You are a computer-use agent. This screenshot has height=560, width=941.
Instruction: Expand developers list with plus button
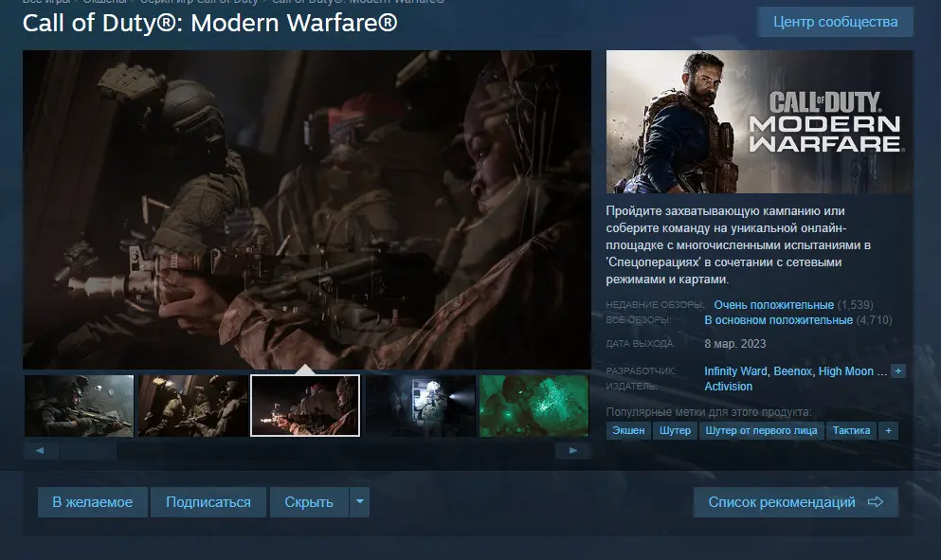(x=897, y=370)
